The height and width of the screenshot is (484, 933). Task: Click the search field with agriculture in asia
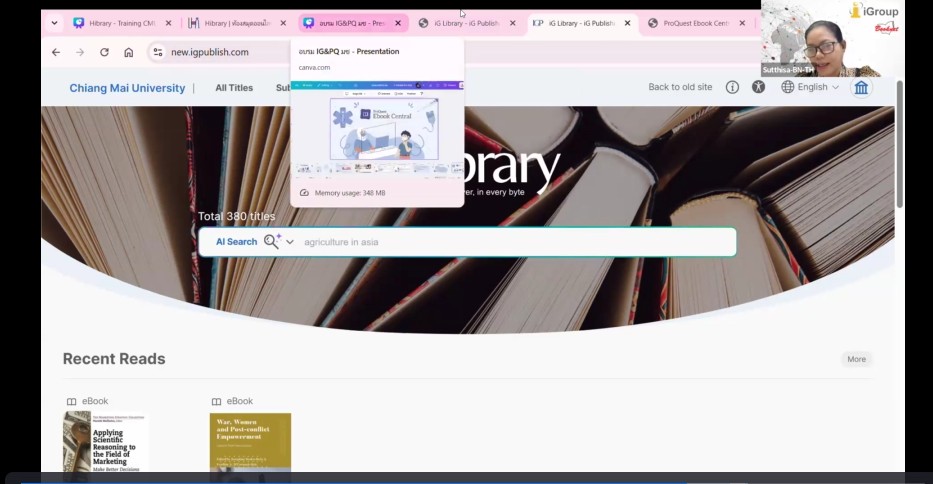(515, 242)
